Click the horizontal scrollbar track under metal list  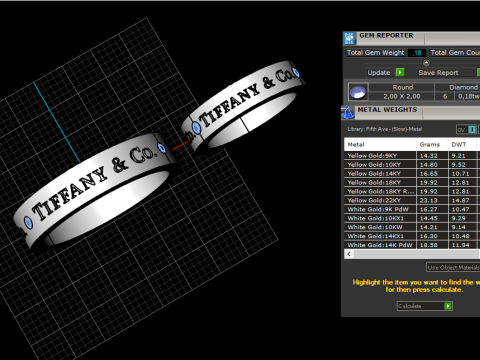pyautogui.click(x=415, y=254)
